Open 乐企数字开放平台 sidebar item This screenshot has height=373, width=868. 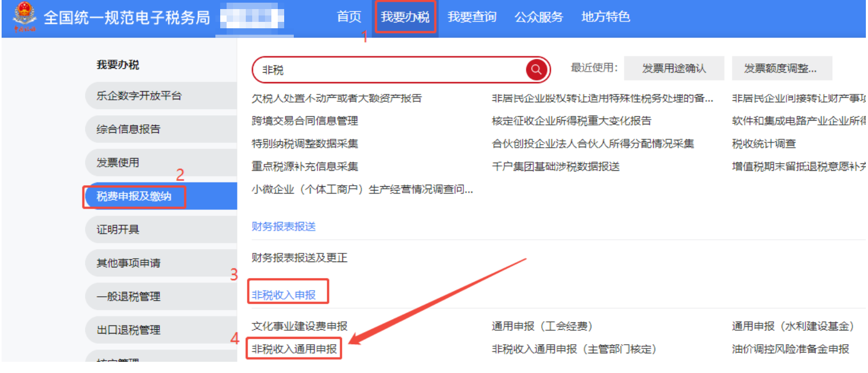coord(161,96)
